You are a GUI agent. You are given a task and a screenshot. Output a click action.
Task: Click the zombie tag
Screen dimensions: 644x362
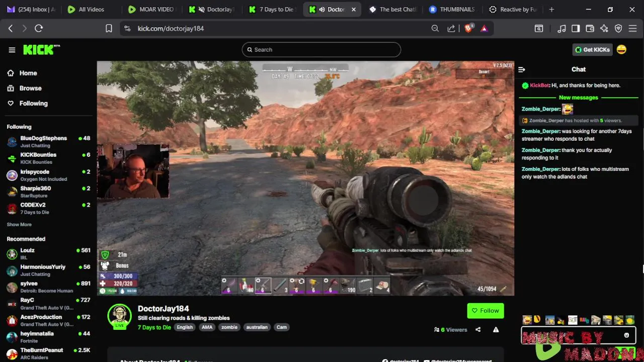point(229,327)
